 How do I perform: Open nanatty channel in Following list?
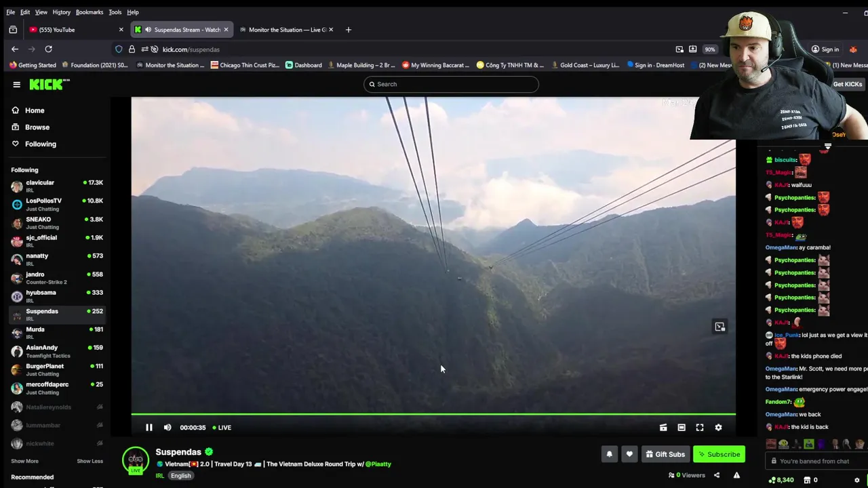click(57, 260)
